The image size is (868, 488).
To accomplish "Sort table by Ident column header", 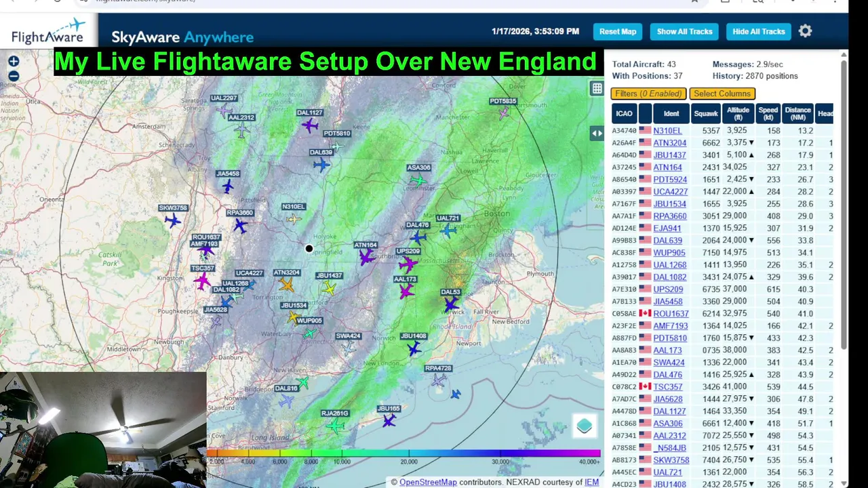I will click(671, 113).
